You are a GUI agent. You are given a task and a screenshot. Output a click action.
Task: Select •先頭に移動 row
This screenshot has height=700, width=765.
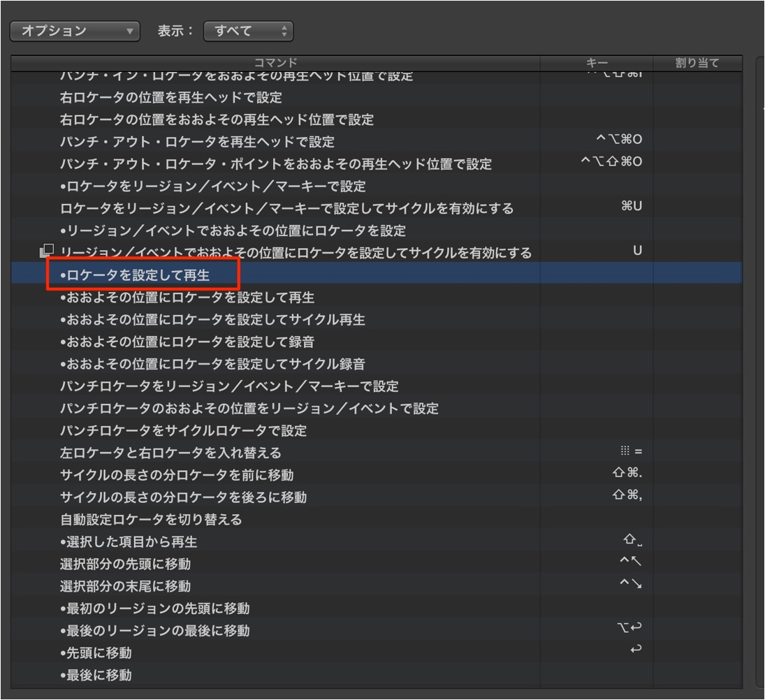(377, 652)
